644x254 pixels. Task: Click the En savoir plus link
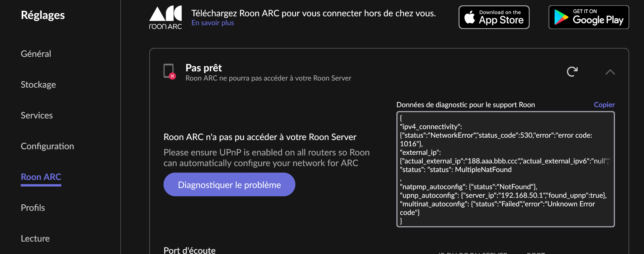pyautogui.click(x=213, y=23)
